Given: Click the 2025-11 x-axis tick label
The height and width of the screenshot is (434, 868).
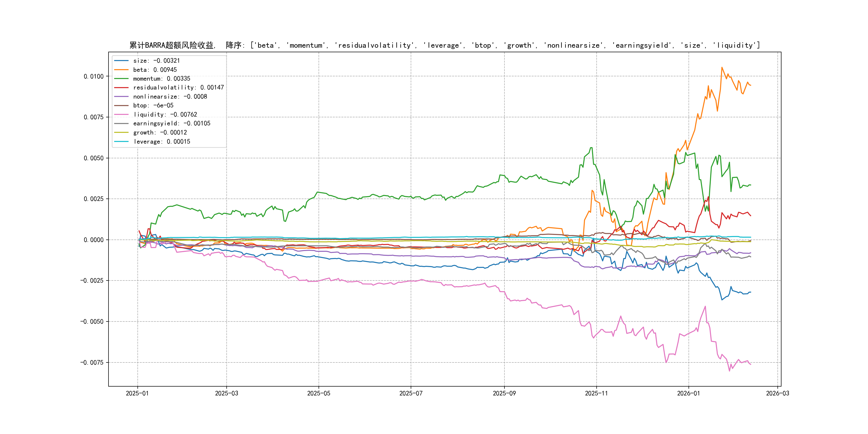Looking at the screenshot, I should pos(596,394).
